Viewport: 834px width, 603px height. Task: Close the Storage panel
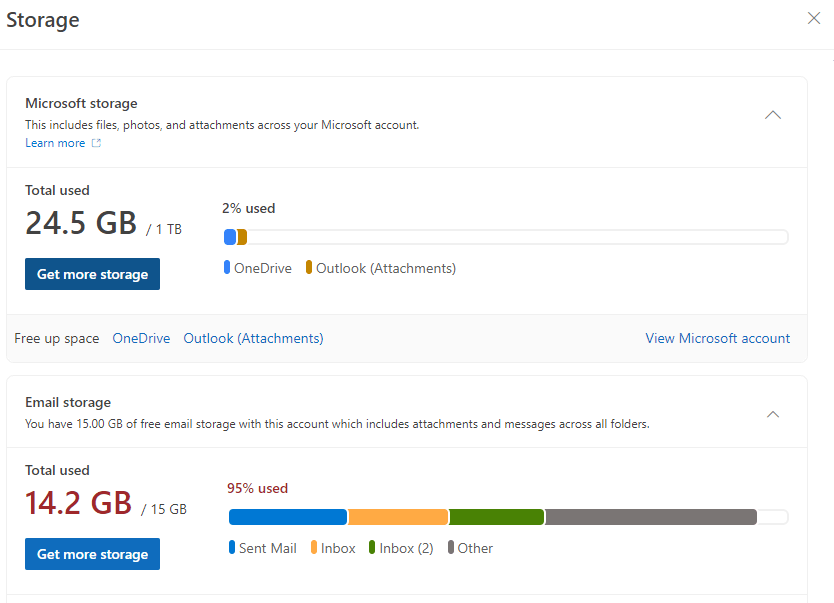pyautogui.click(x=814, y=18)
